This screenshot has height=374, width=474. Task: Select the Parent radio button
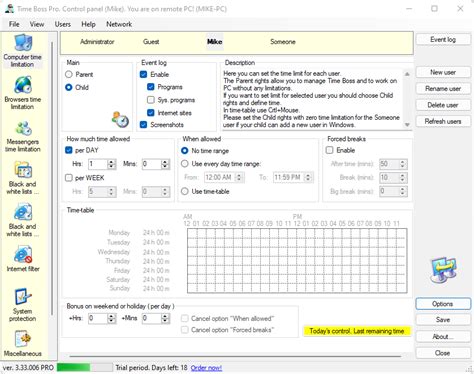(x=69, y=74)
